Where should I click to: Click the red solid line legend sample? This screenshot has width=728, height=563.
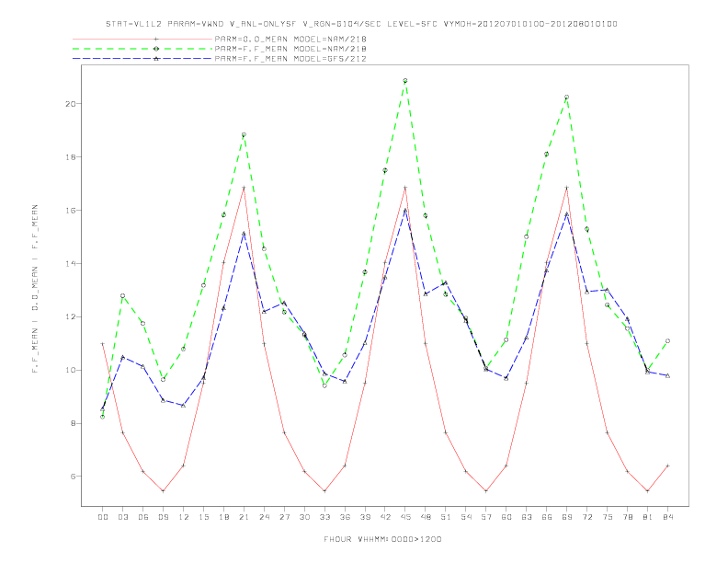tap(142, 39)
